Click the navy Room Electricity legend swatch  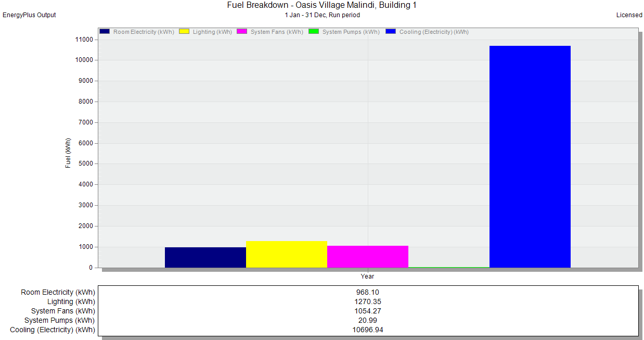tap(104, 32)
